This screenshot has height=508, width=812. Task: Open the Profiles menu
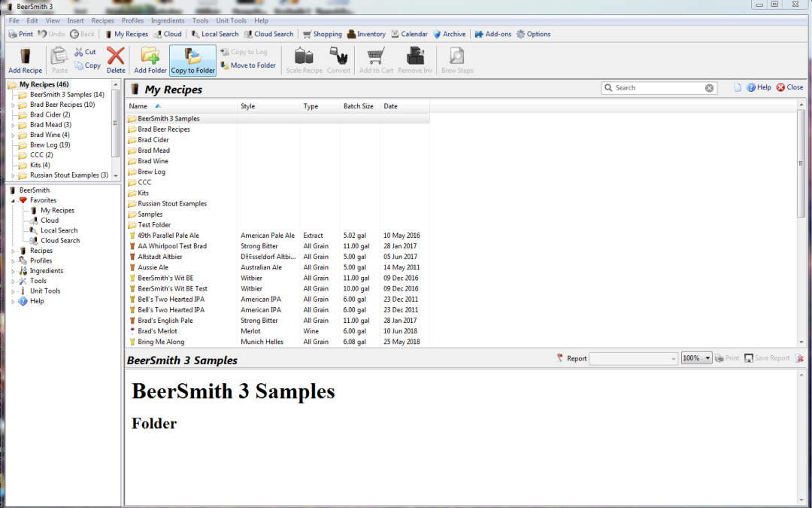[x=132, y=21]
